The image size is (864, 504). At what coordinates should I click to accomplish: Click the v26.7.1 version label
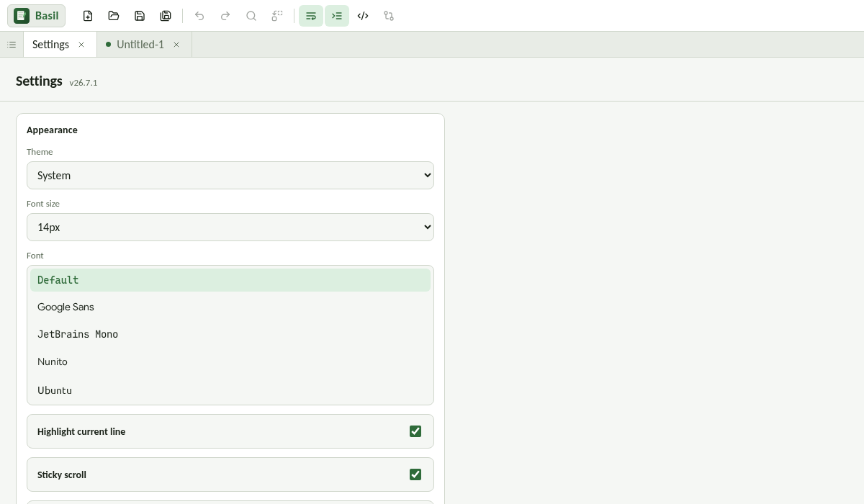coord(84,83)
